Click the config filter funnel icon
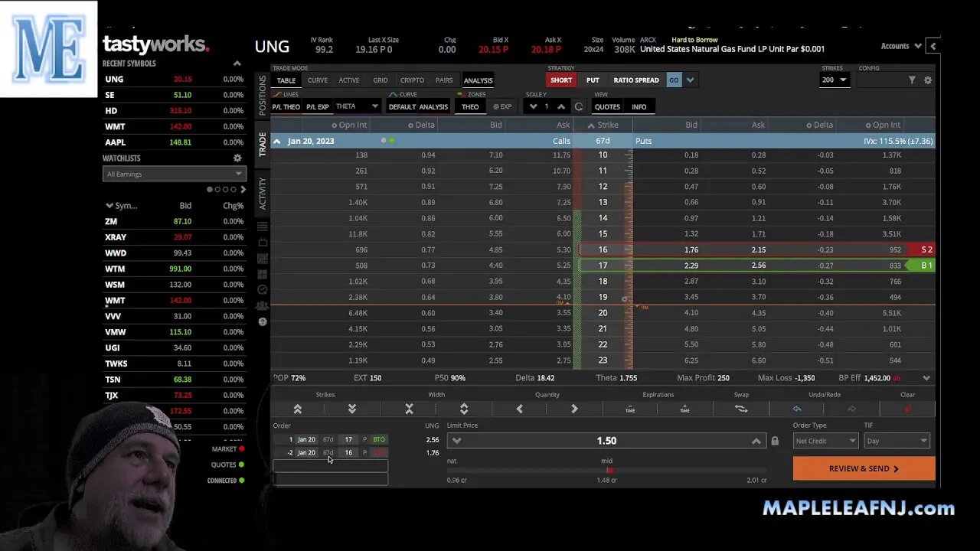The width and height of the screenshot is (980, 551). [x=912, y=80]
